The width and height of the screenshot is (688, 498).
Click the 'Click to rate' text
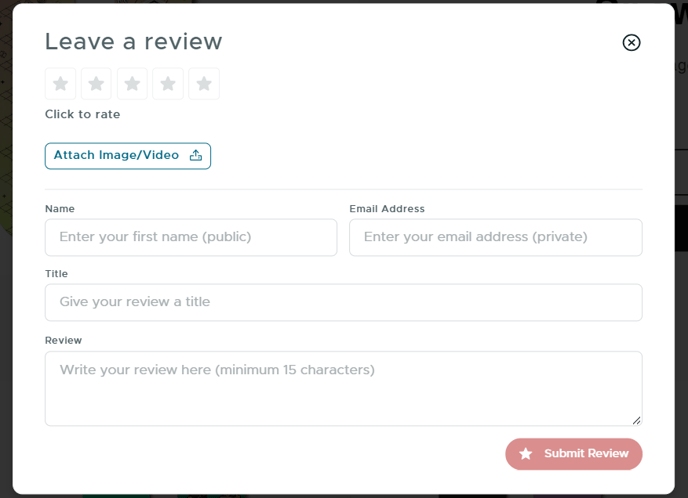click(82, 114)
